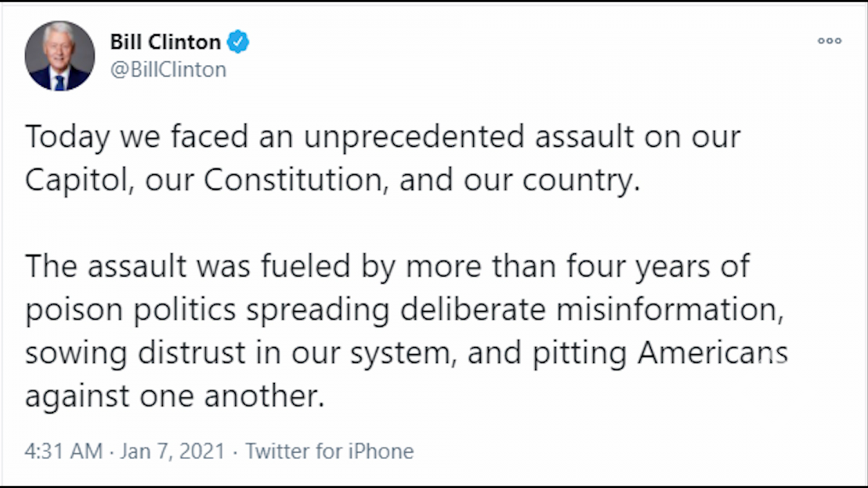Click the word "Americans" in the tweet
The height and width of the screenshot is (488, 868).
(707, 354)
